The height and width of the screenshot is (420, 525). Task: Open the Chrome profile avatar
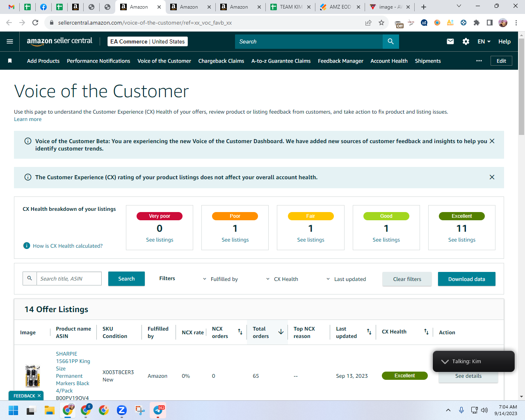pyautogui.click(x=503, y=23)
